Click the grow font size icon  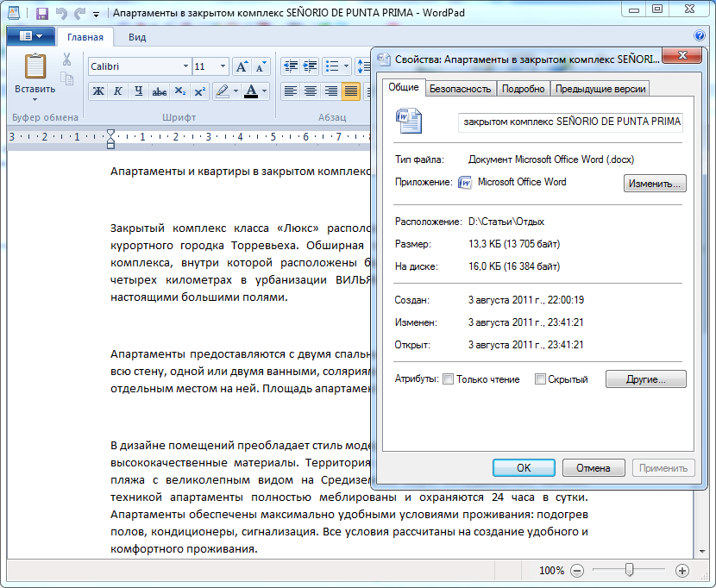[x=242, y=66]
